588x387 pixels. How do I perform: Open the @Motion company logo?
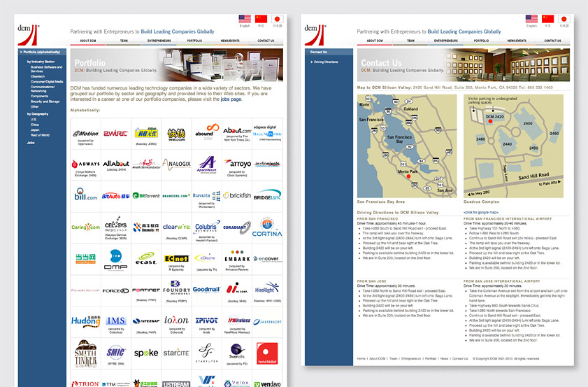point(85,133)
